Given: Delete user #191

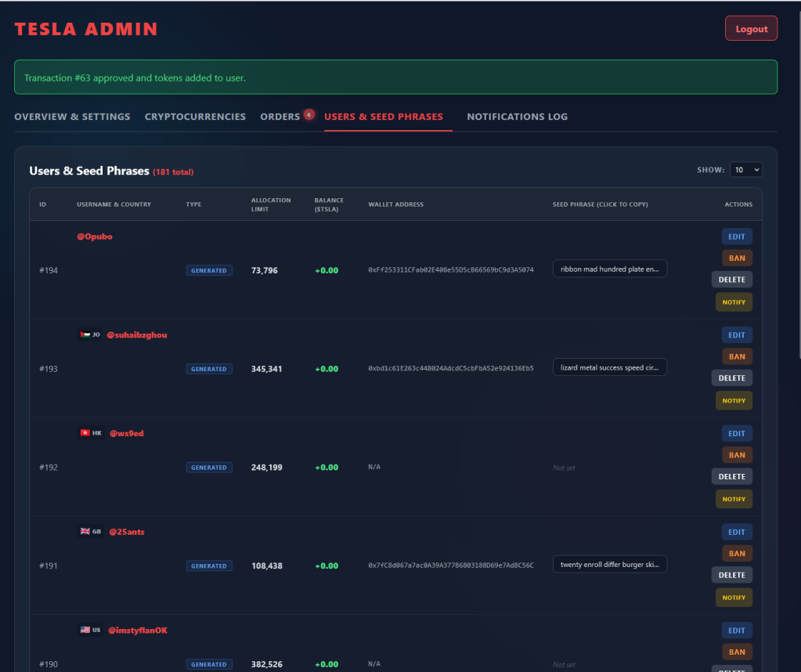Looking at the screenshot, I should click(731, 575).
